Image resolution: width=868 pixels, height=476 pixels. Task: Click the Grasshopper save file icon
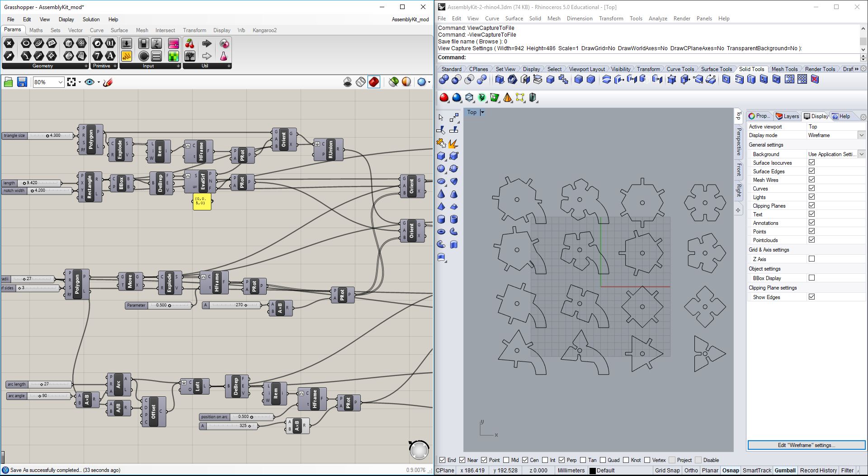(x=22, y=82)
